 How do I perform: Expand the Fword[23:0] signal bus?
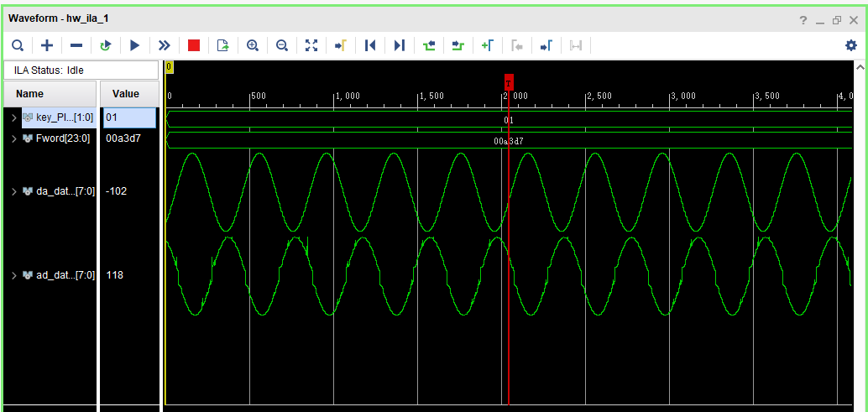[x=13, y=138]
